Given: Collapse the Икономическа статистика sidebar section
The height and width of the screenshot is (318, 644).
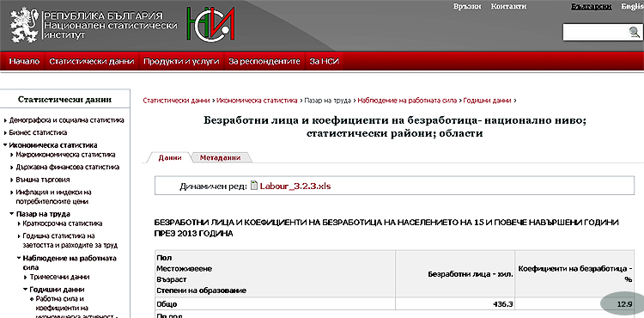Looking at the screenshot, I should 53,145.
